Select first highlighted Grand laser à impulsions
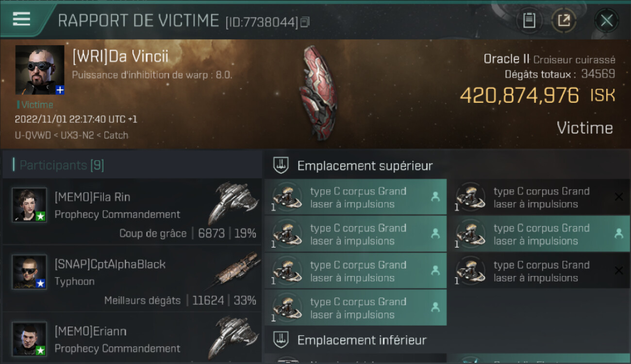Screen dimensions: 631x364 pos(355,197)
